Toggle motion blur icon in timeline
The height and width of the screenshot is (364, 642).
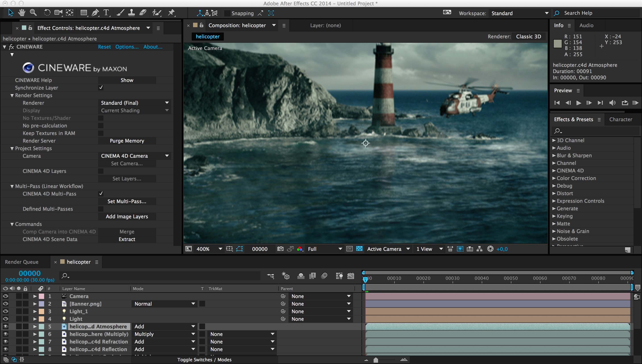[x=324, y=276]
